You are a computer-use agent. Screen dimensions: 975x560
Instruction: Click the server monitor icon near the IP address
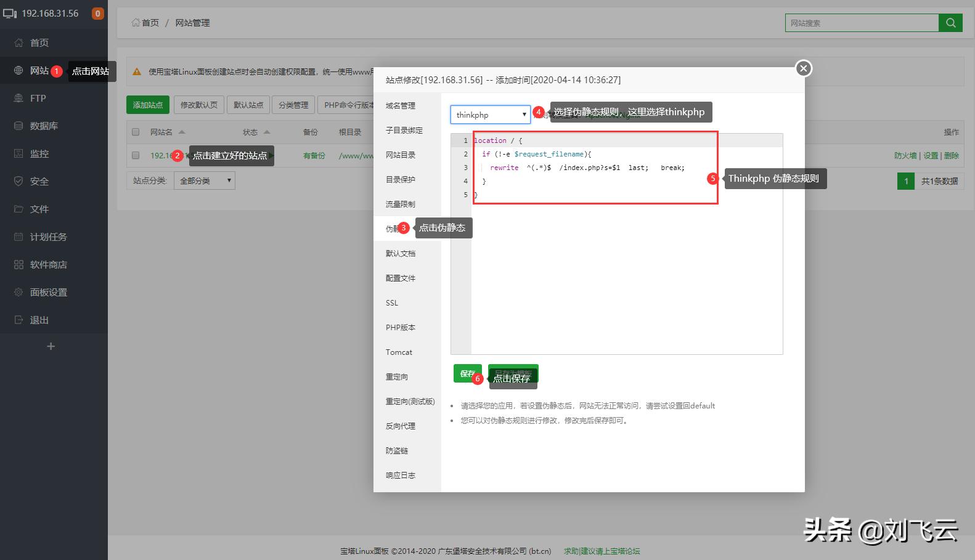point(10,13)
